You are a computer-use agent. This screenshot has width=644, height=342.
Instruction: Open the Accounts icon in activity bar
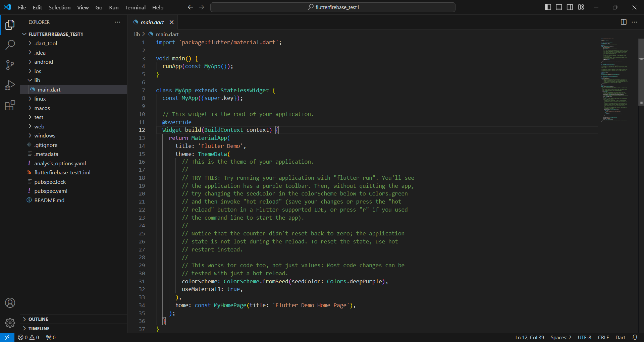(x=10, y=303)
